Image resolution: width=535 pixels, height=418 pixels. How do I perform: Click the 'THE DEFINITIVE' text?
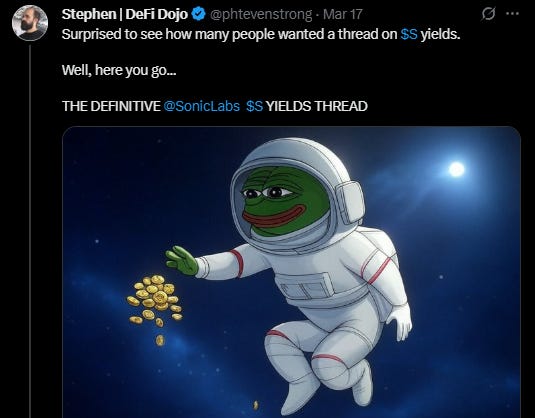111,106
